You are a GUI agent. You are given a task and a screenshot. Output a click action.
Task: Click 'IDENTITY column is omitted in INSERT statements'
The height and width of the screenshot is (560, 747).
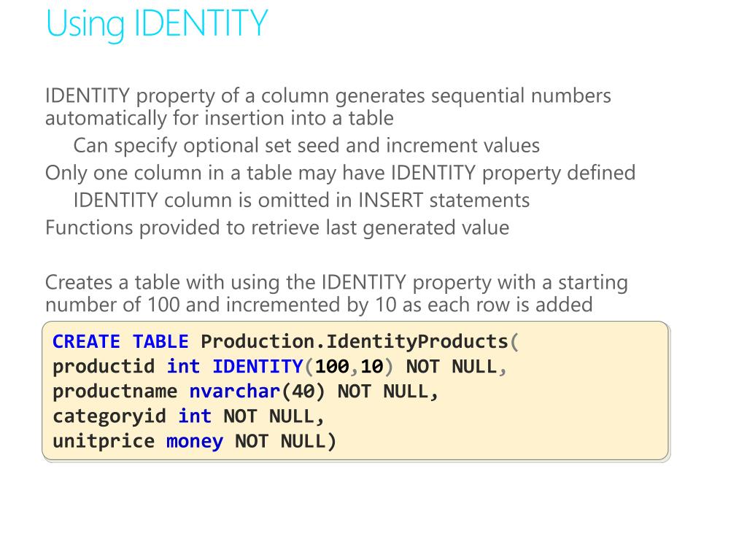301,200
